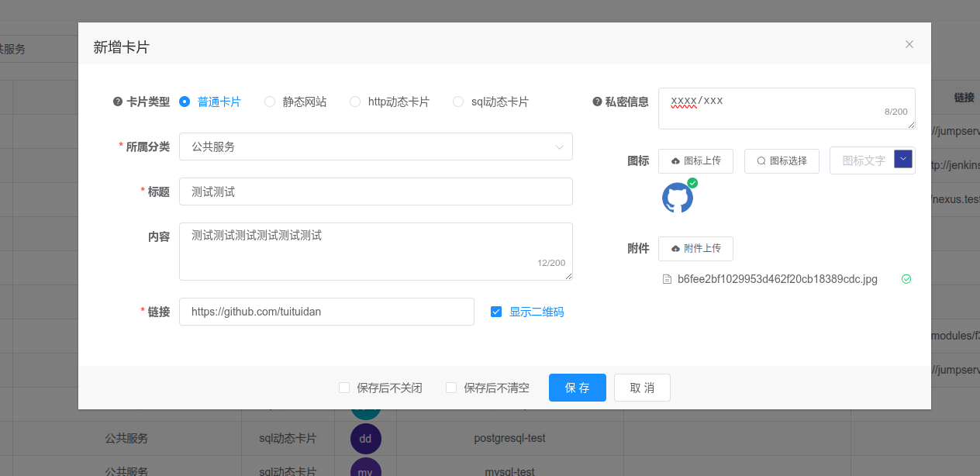Select the http动态卡片 radio option
Image resolution: width=980 pixels, height=476 pixels.
click(x=355, y=102)
